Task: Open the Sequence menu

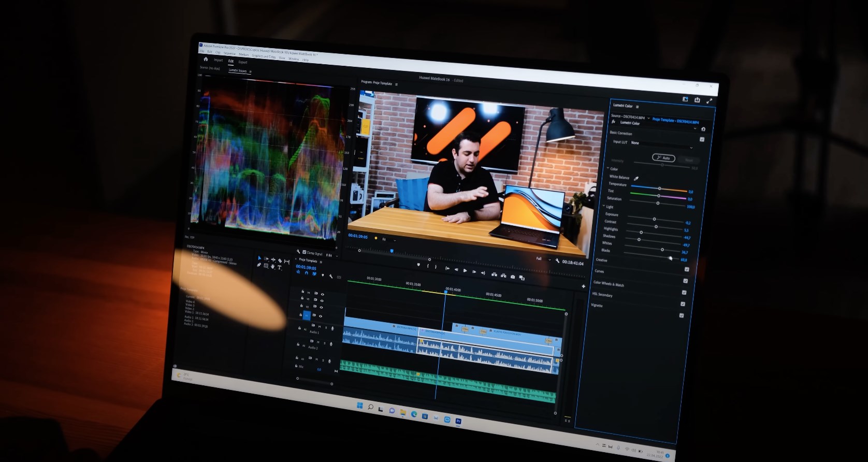Action: (229, 53)
